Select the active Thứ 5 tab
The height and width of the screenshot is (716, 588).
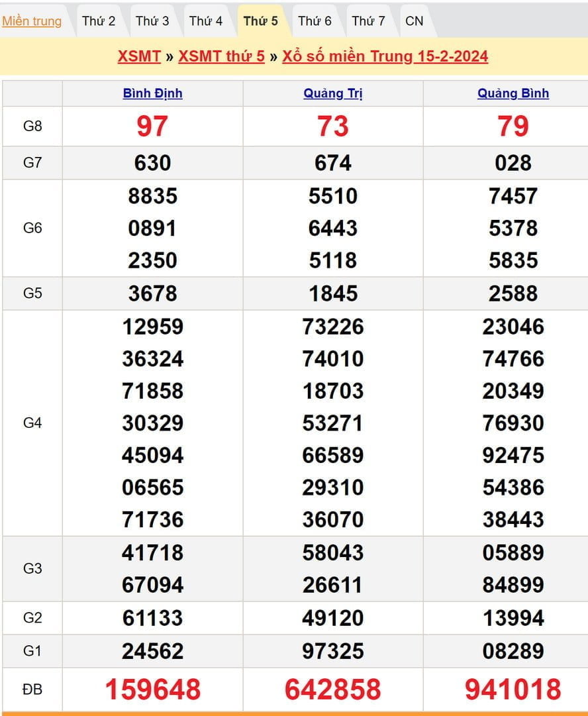pyautogui.click(x=260, y=21)
